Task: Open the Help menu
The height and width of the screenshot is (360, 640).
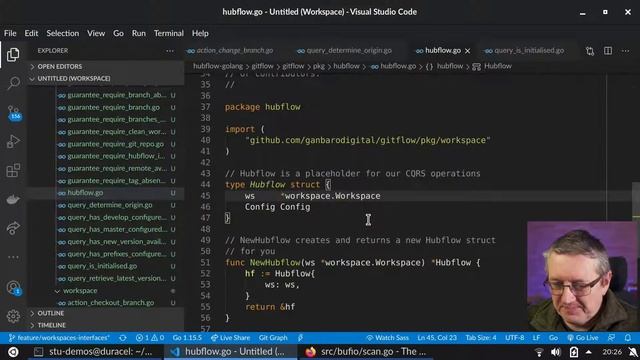Action: coord(200,33)
